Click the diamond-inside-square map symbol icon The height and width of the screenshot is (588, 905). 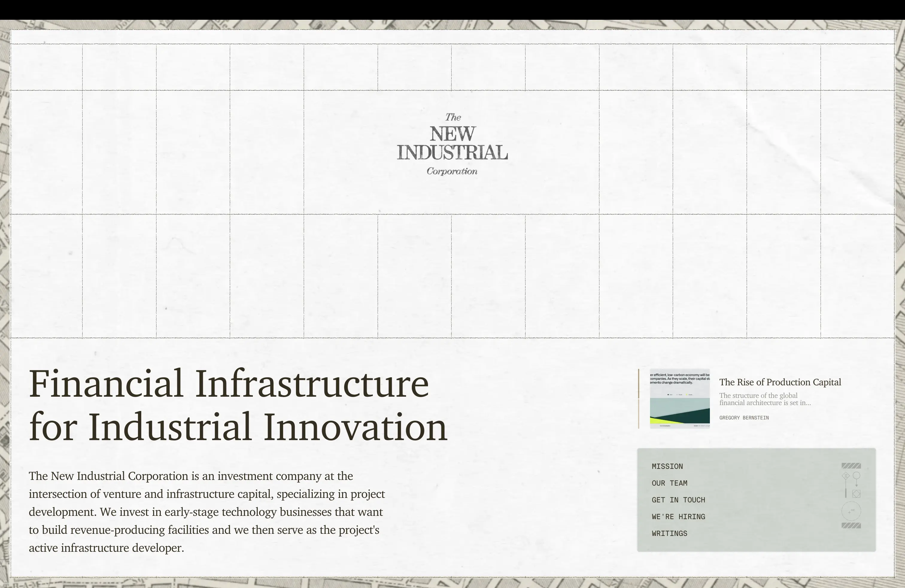856,494
